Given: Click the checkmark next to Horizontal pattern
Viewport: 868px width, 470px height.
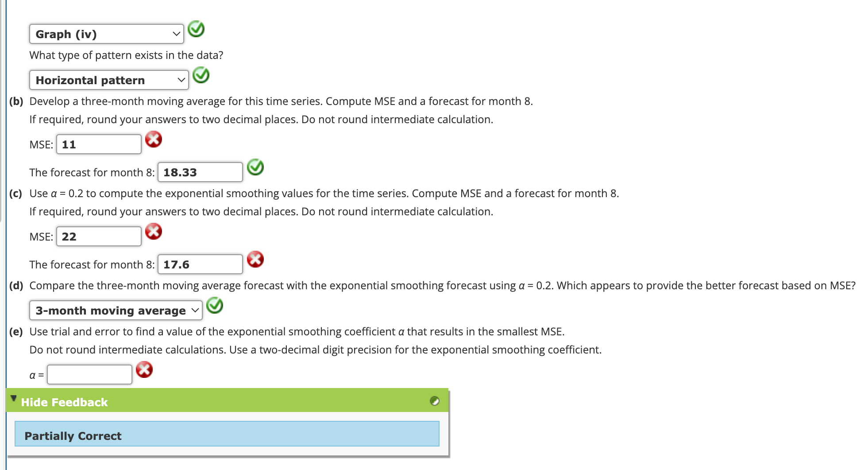Looking at the screenshot, I should click(x=201, y=75).
